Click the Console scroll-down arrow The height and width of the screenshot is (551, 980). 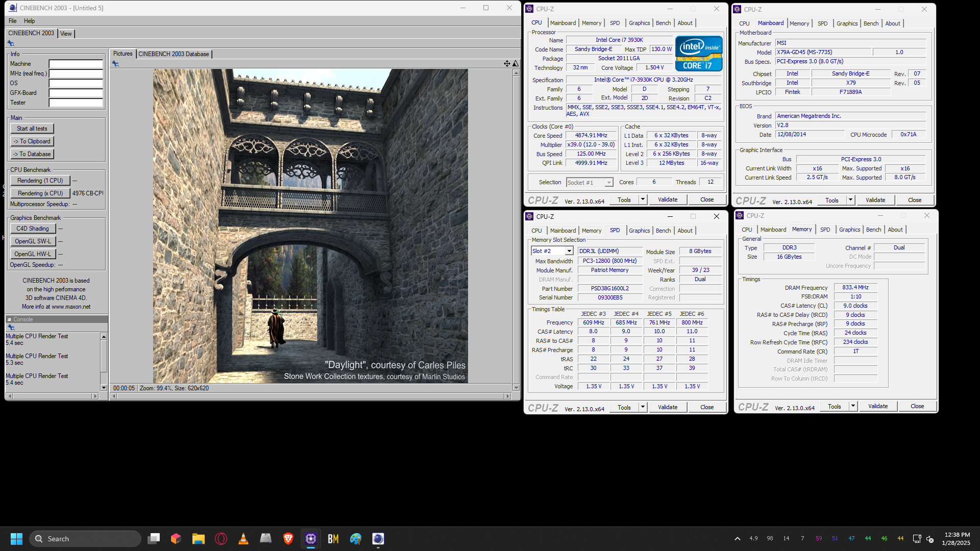pyautogui.click(x=104, y=388)
